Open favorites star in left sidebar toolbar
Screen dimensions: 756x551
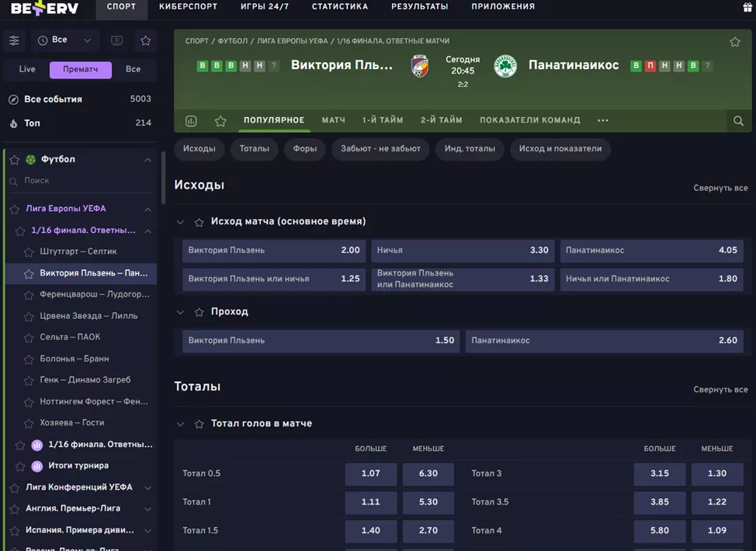pos(145,40)
